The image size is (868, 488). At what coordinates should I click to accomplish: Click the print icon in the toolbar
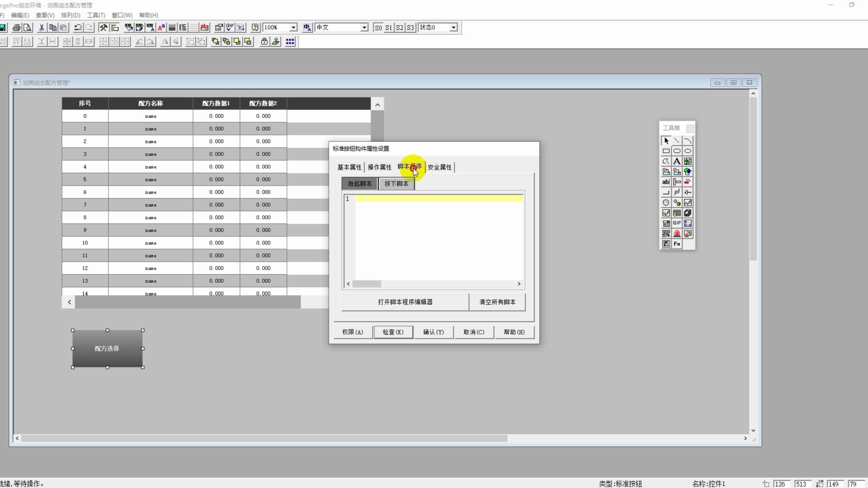pos(16,28)
